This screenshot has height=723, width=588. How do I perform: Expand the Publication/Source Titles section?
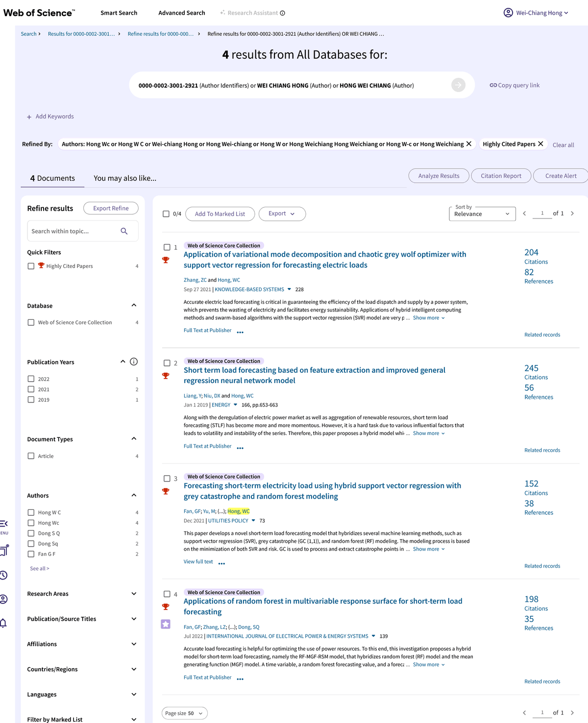pyautogui.click(x=134, y=619)
